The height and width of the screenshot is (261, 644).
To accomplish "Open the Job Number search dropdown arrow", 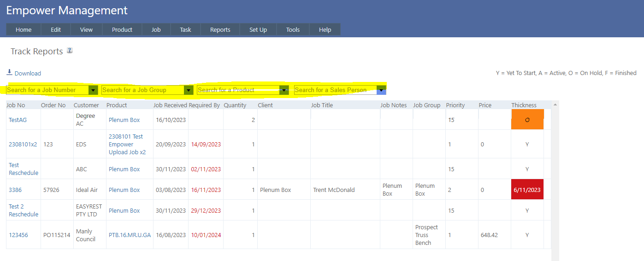I will (x=93, y=90).
